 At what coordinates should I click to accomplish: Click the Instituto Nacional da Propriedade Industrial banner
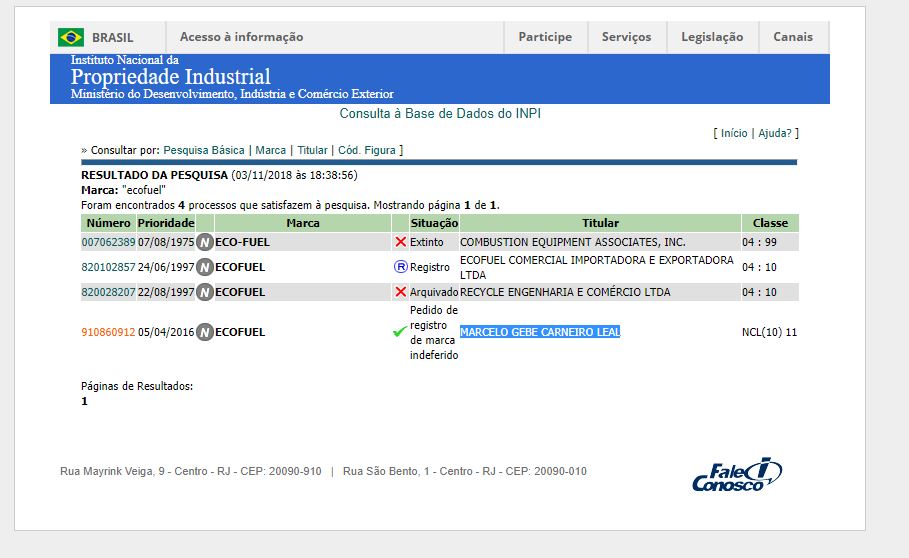click(x=439, y=78)
